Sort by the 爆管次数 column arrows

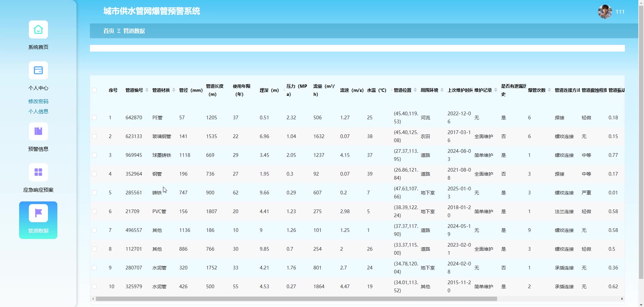coord(549,90)
